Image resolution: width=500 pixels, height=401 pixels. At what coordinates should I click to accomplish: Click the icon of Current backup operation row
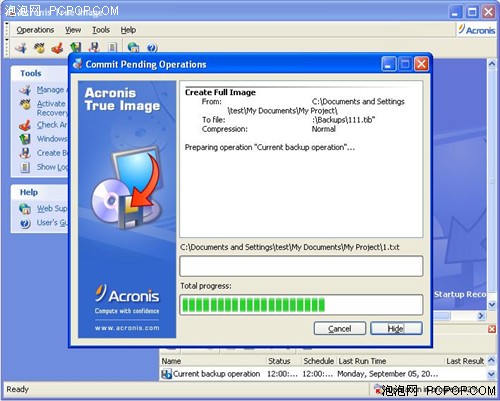(166, 374)
